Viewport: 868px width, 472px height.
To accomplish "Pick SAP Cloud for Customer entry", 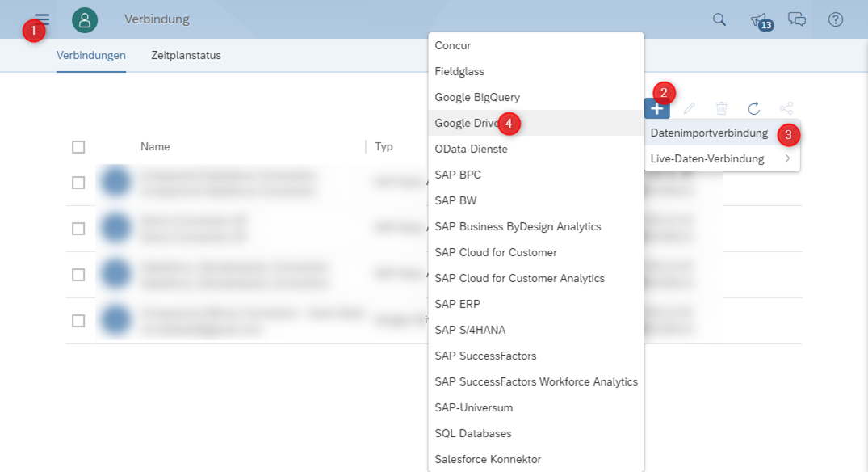I will click(x=536, y=252).
